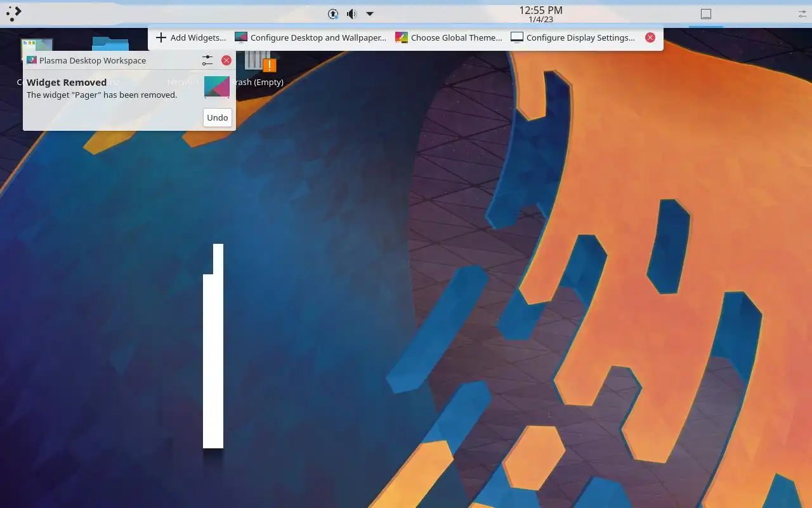Select the first desktop icon behind notification

tap(37, 44)
